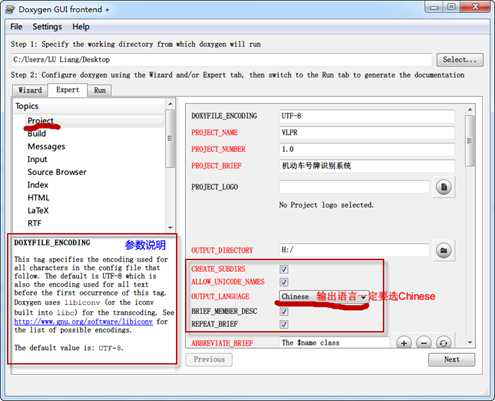Click Topics list scrollbar up arrow
The height and width of the screenshot is (401, 495).
[x=170, y=104]
